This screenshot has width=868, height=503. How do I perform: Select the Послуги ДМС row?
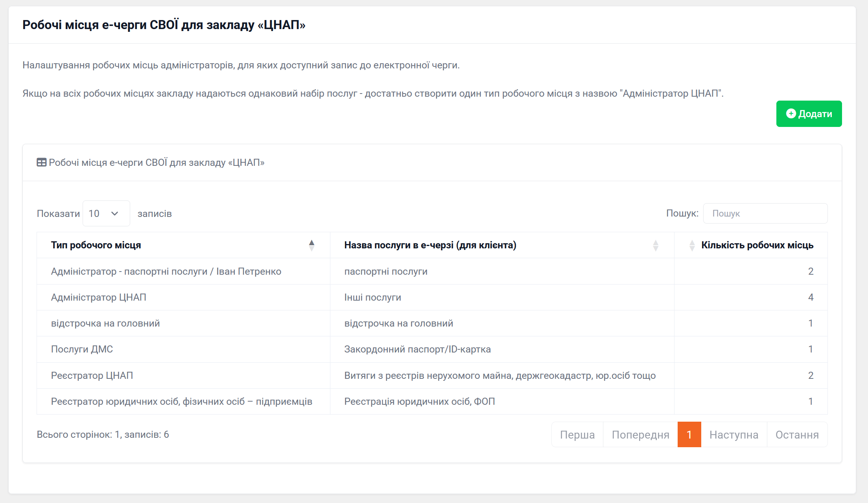coord(82,349)
